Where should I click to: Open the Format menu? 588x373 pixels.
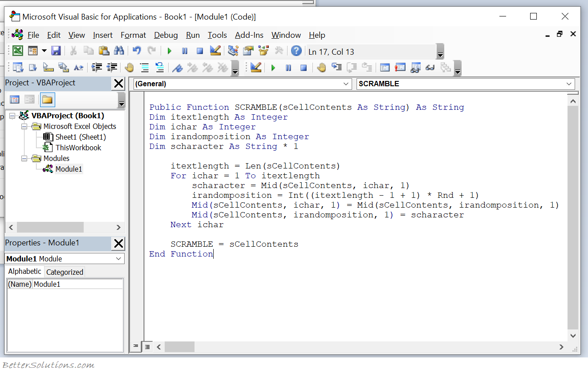point(133,35)
